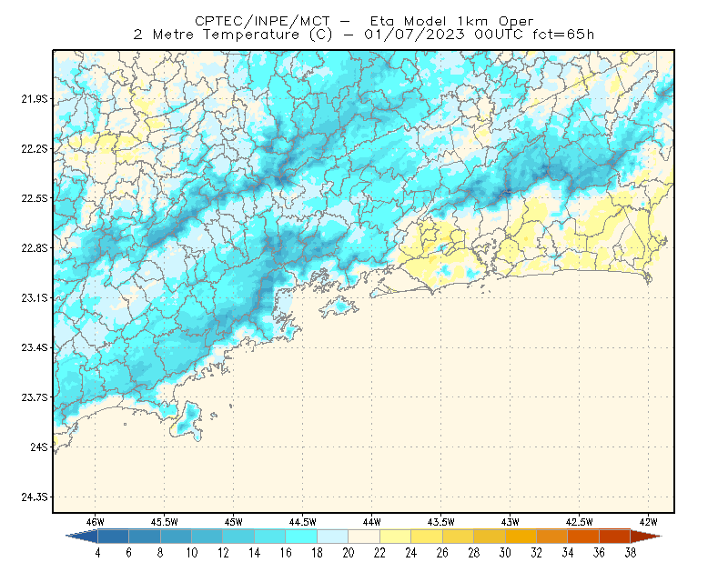728x562 pixels.
Task: Click the '2 Metre Temperature (C)' subtitle line
Action: [x=364, y=35]
